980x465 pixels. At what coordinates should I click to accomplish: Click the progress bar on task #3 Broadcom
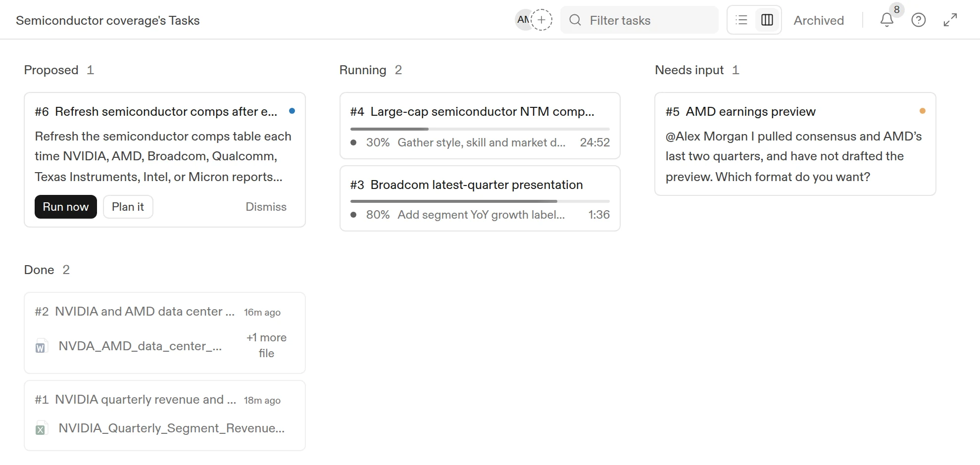480,201
